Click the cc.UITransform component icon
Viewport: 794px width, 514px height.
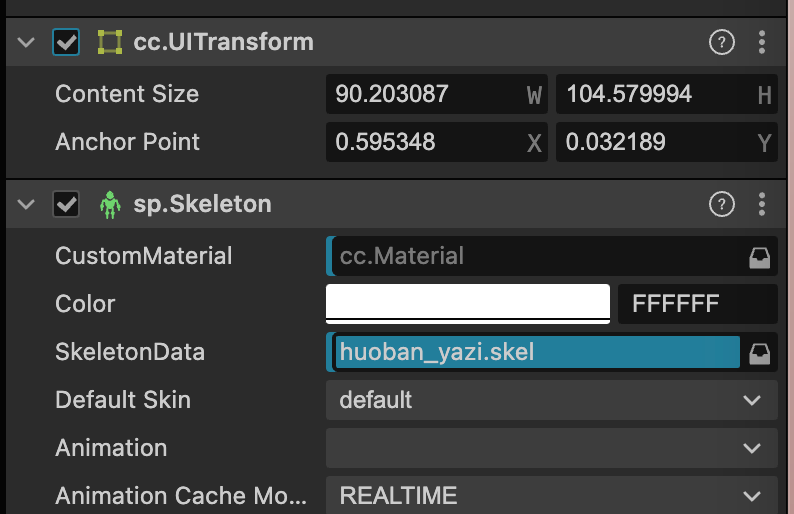coord(110,42)
